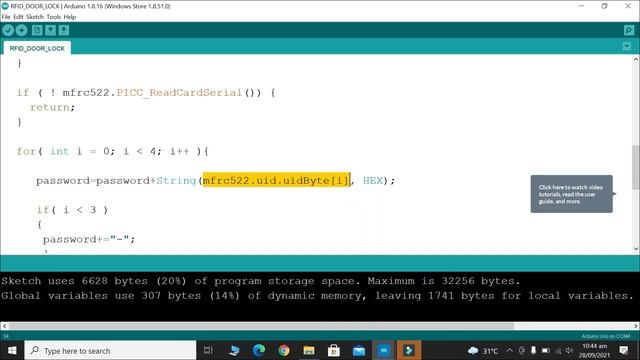640x360 pixels.
Task: Open File Explorer from the taskbar
Action: click(309, 350)
